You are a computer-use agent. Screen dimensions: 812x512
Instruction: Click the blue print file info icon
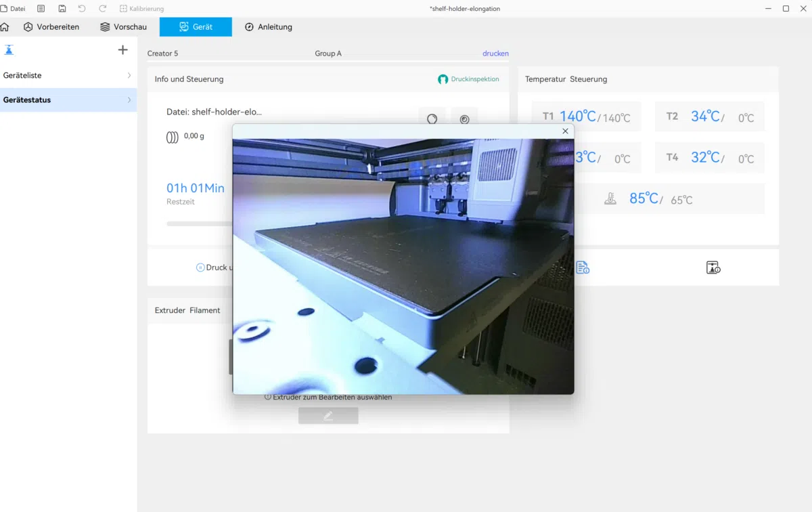click(583, 268)
